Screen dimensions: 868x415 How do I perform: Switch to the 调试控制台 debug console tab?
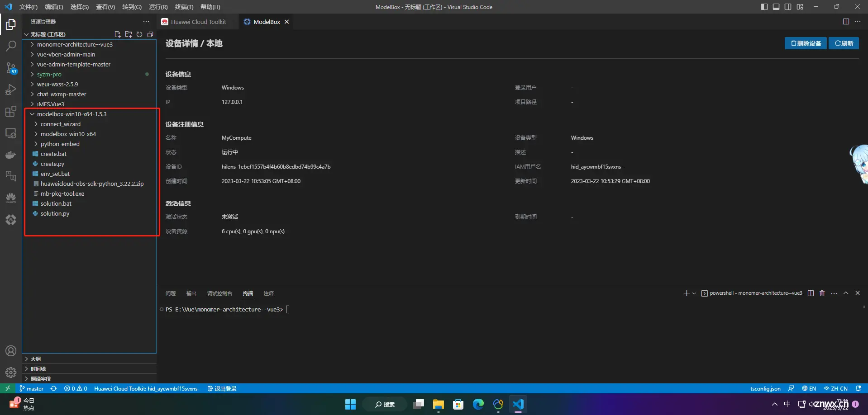(x=219, y=293)
